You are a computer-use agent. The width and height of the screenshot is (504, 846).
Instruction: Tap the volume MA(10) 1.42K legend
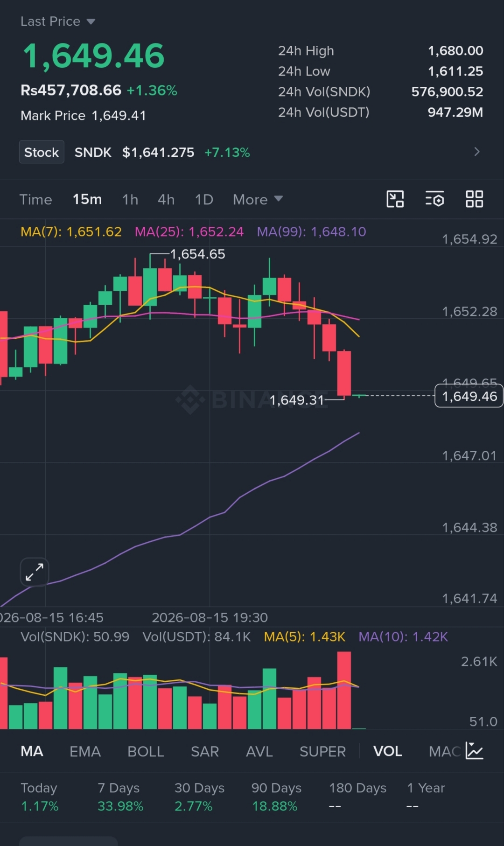(x=403, y=637)
